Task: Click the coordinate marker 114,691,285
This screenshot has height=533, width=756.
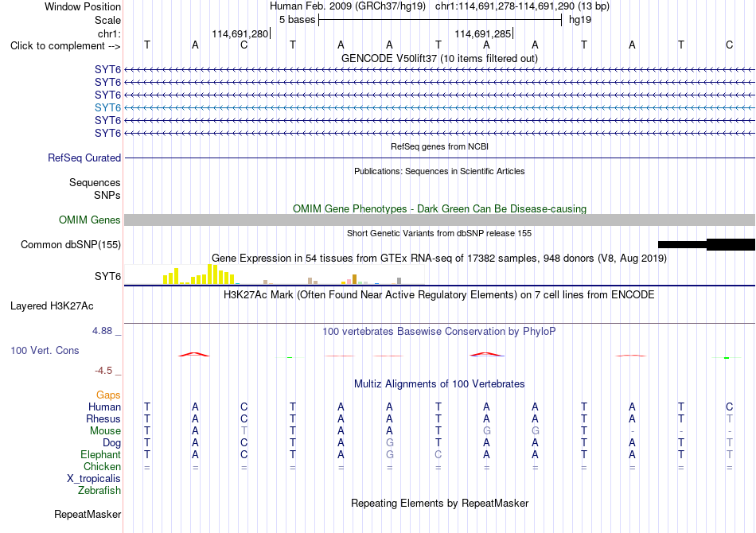Action: coord(482,33)
